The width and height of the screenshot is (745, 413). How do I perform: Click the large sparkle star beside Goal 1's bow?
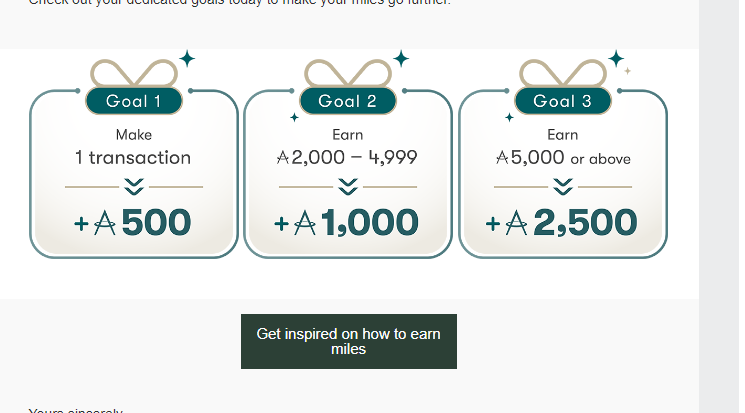click(x=186, y=59)
